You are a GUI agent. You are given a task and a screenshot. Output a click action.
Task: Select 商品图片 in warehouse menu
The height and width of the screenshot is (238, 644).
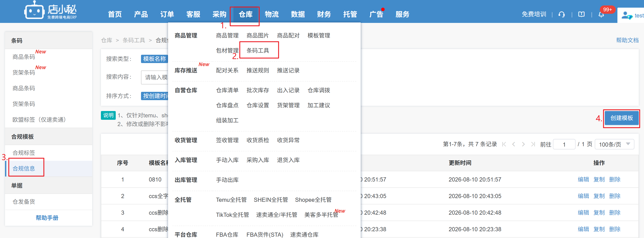point(258,36)
